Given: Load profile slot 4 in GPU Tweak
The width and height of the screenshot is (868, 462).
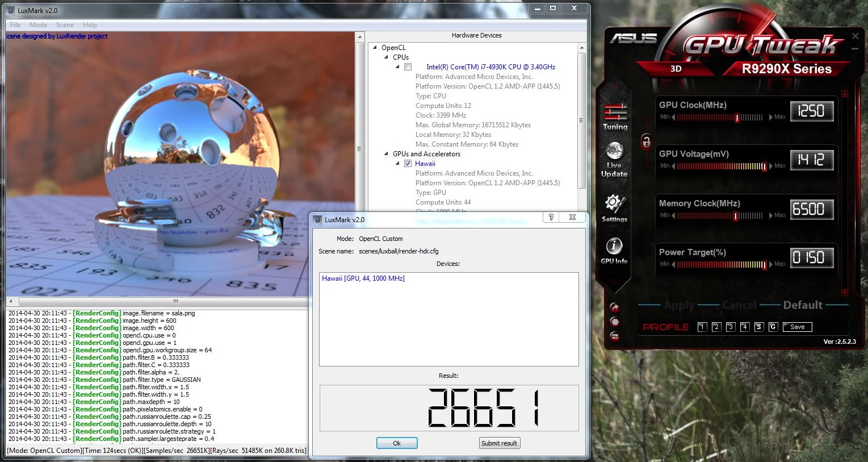Looking at the screenshot, I should tap(745, 327).
